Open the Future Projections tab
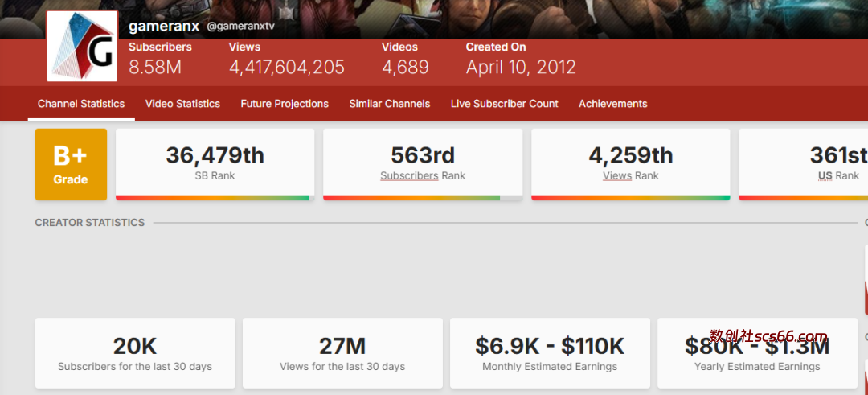The height and width of the screenshot is (395, 868). pos(285,104)
